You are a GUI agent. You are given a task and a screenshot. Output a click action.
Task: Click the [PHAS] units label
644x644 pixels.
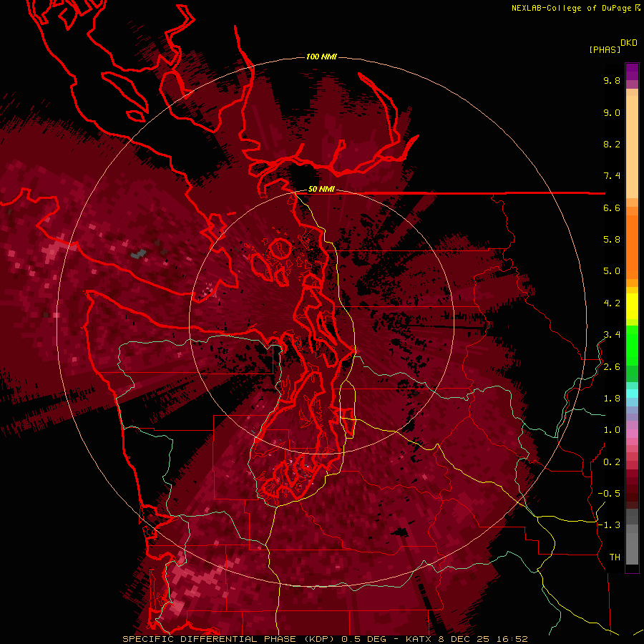point(605,49)
